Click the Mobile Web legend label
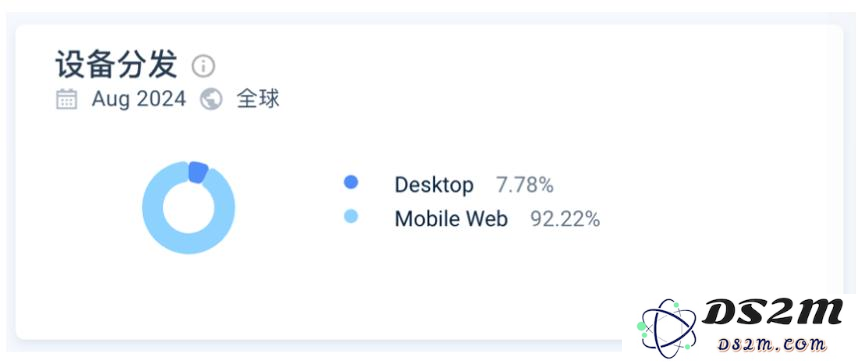Image resolution: width=860 pixels, height=362 pixels. click(x=451, y=219)
